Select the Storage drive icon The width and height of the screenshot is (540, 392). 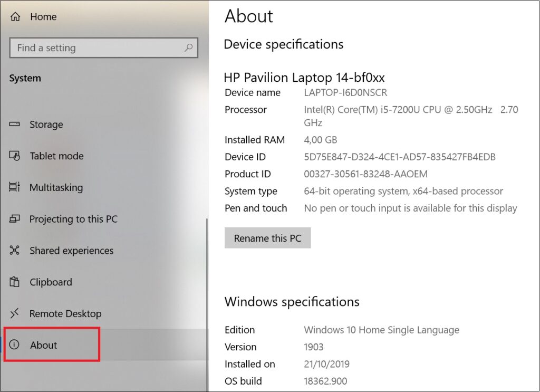(15, 125)
